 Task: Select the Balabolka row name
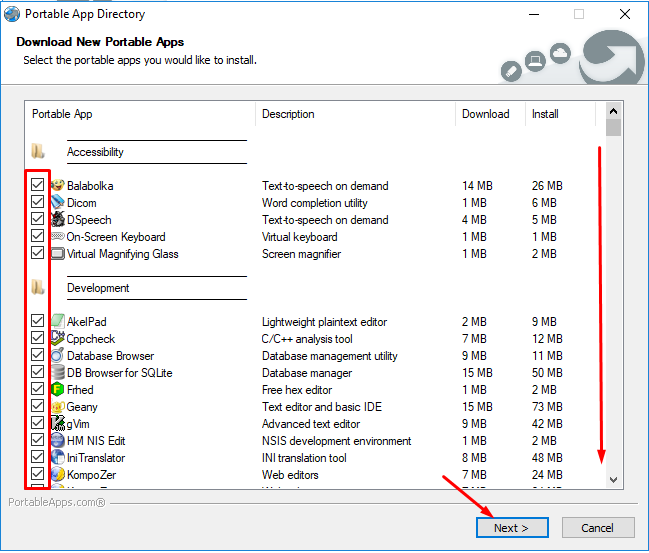point(90,186)
